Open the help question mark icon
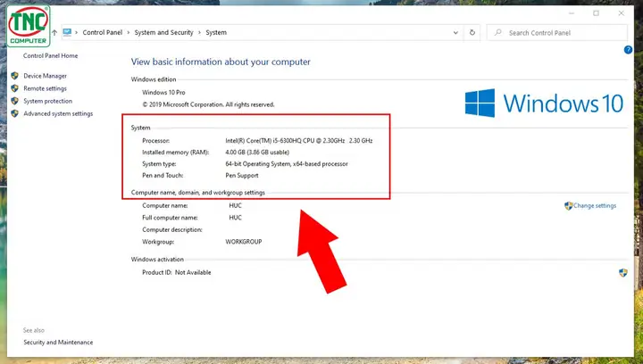This screenshot has width=643, height=364. coord(628,50)
